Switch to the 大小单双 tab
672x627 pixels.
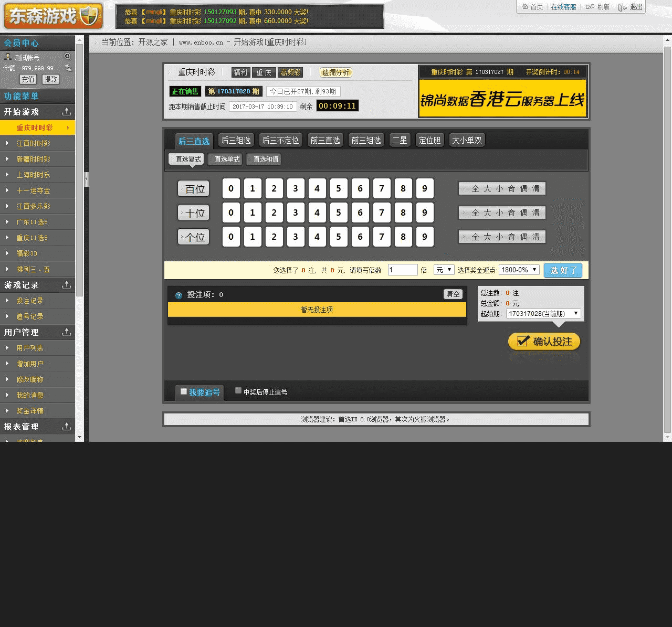(x=467, y=140)
